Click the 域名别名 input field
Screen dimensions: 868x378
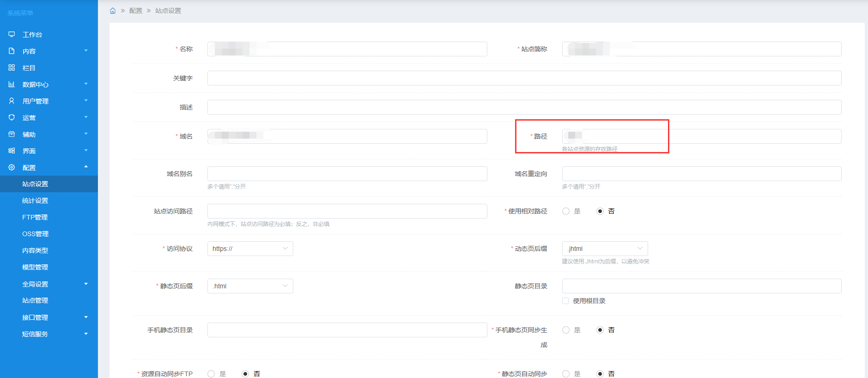point(347,174)
